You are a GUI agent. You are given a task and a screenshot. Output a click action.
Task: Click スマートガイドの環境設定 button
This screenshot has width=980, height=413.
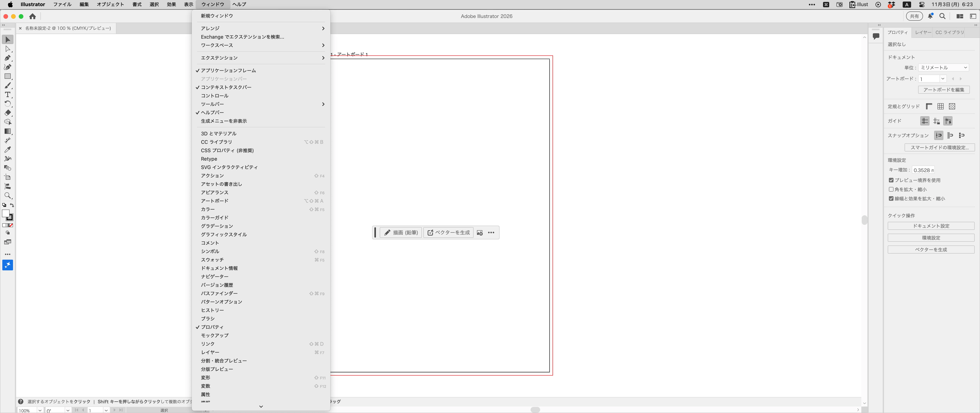[939, 147]
